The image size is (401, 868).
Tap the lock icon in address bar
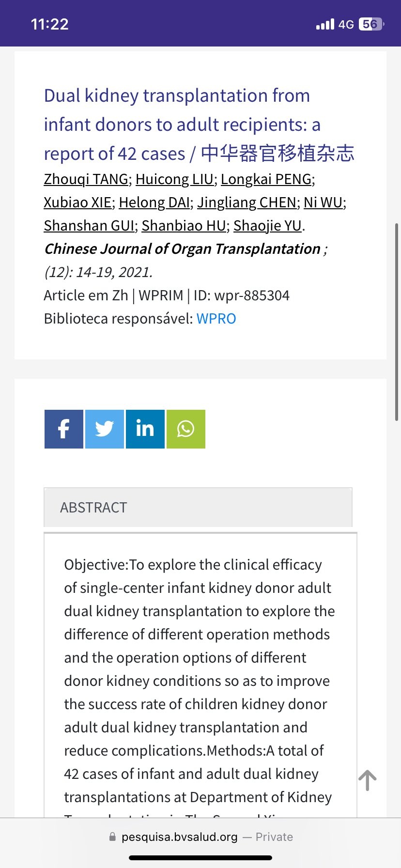point(112,837)
